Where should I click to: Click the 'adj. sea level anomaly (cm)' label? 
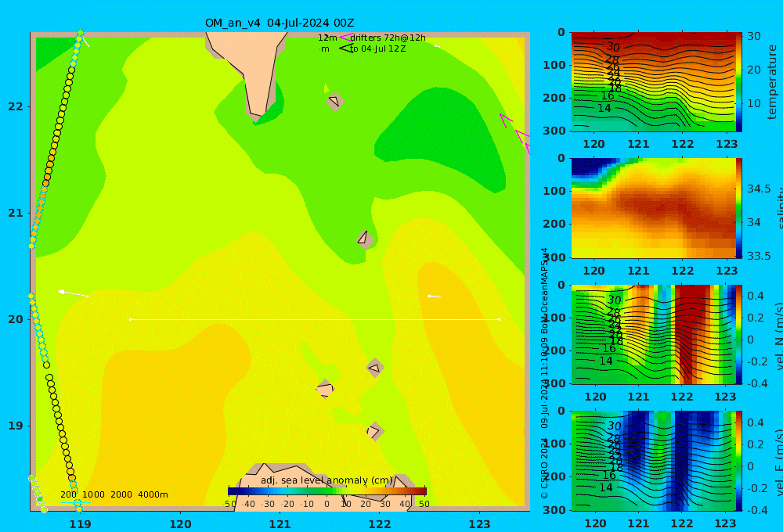327,480
